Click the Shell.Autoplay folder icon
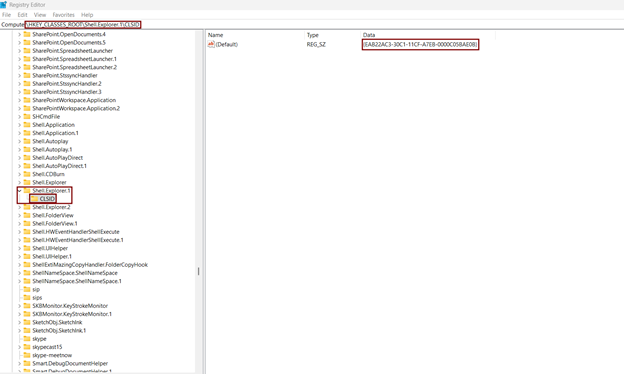 coord(27,141)
